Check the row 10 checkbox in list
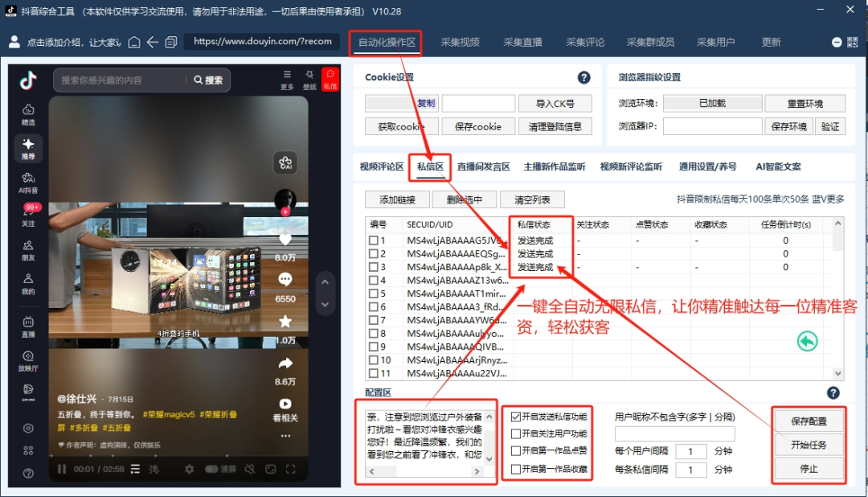Image resolution: width=868 pixels, height=497 pixels. (374, 360)
